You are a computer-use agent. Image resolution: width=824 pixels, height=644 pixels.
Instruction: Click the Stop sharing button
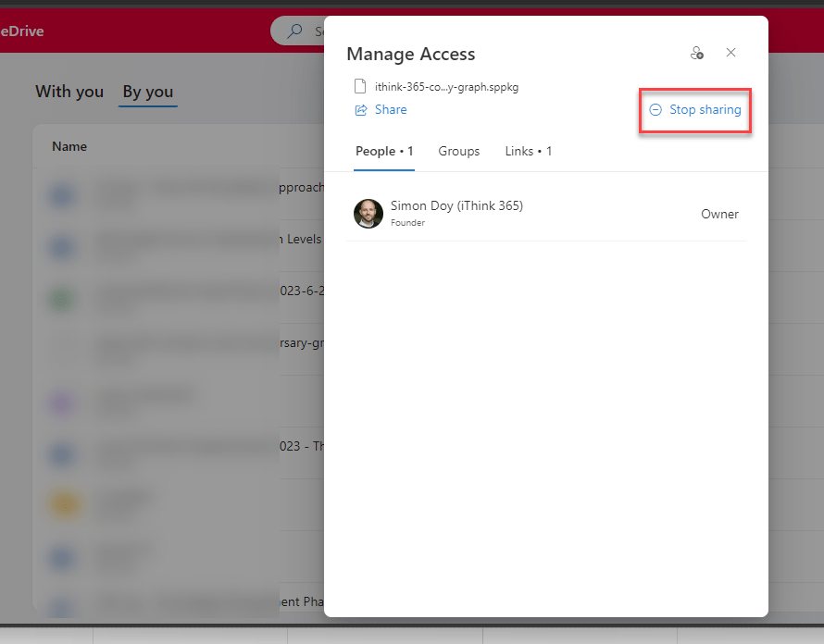(x=695, y=109)
